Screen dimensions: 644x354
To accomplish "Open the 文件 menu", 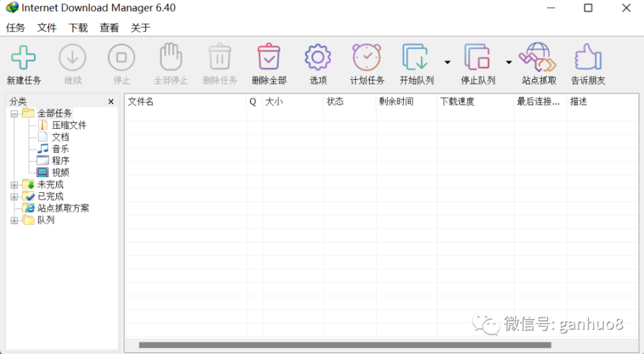I will pyautogui.click(x=47, y=28).
